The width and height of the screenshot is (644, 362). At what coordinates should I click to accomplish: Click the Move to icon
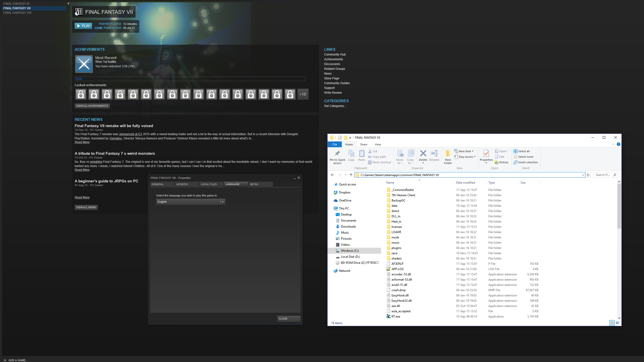pyautogui.click(x=400, y=153)
